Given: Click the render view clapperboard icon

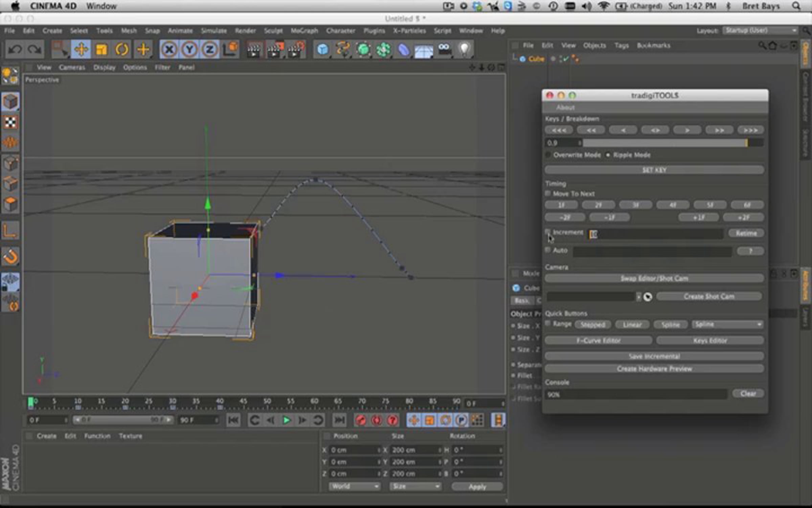Looking at the screenshot, I should 253,49.
